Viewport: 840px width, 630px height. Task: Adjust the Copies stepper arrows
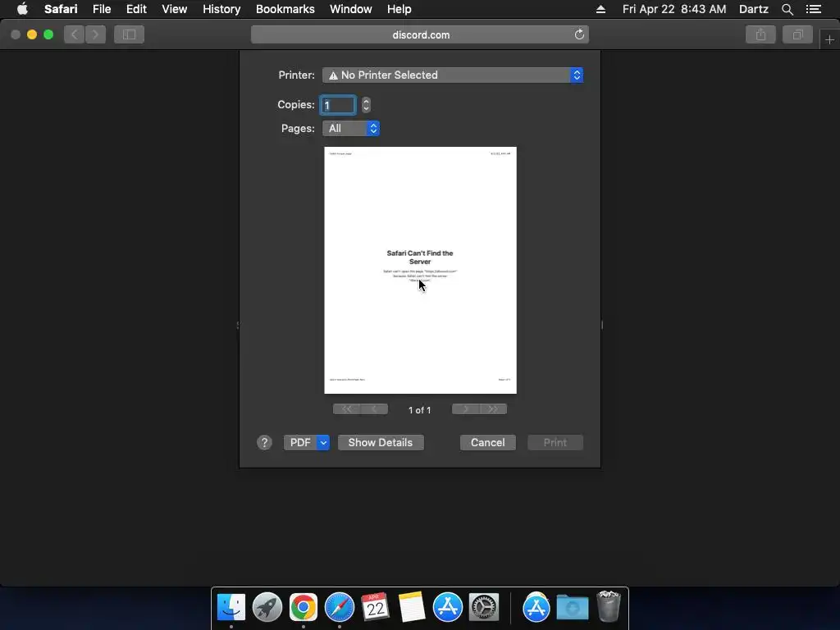(x=366, y=105)
